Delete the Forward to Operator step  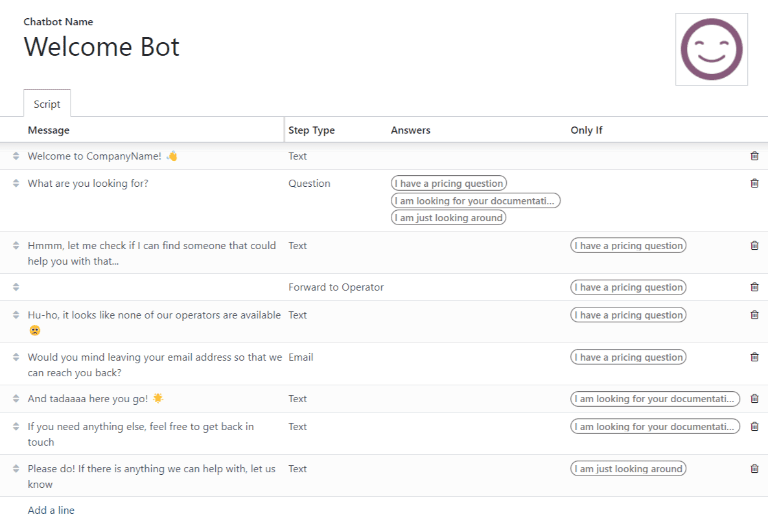tap(754, 287)
